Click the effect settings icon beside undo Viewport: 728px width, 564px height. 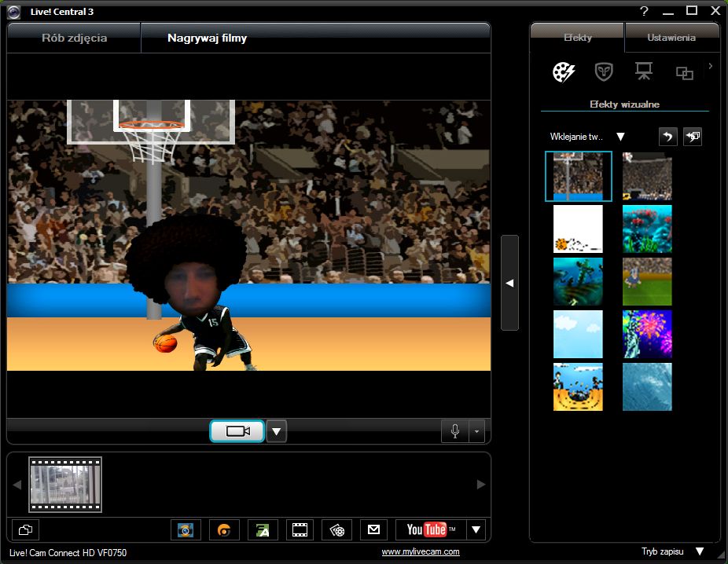693,137
